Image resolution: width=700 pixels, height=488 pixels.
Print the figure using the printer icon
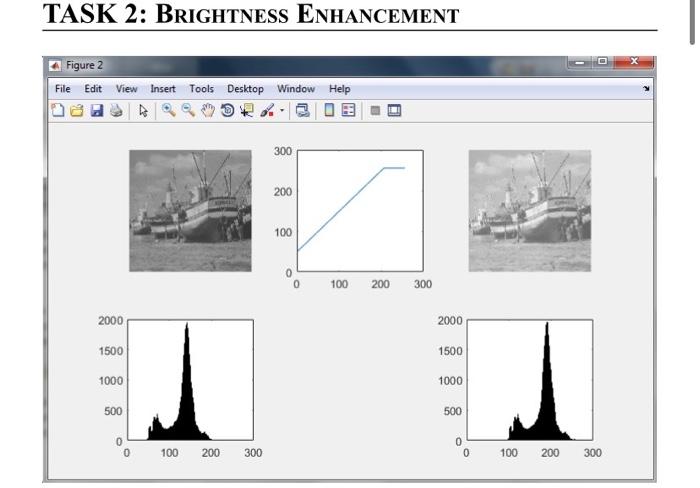point(116,110)
